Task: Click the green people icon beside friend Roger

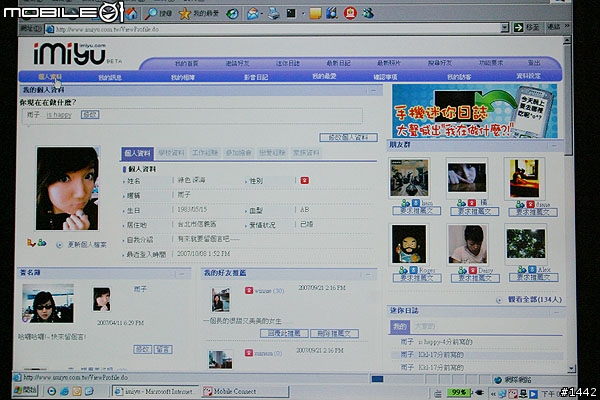Action: 403,270
